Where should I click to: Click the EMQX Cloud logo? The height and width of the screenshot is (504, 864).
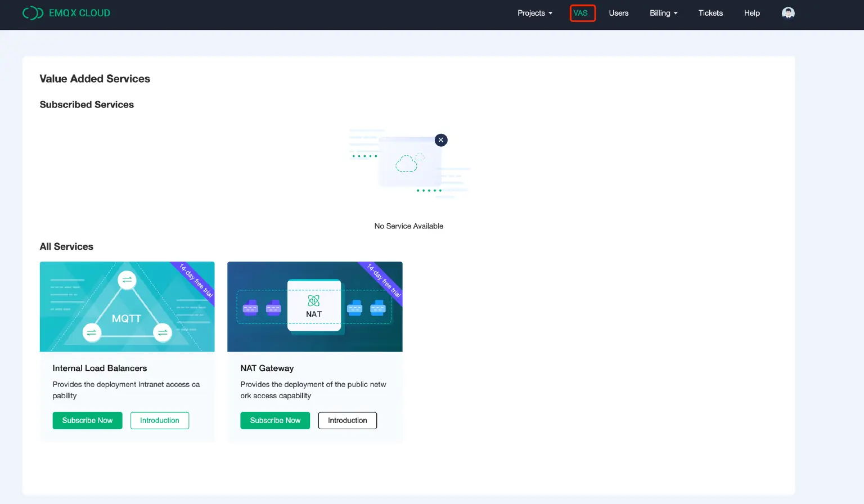point(66,12)
